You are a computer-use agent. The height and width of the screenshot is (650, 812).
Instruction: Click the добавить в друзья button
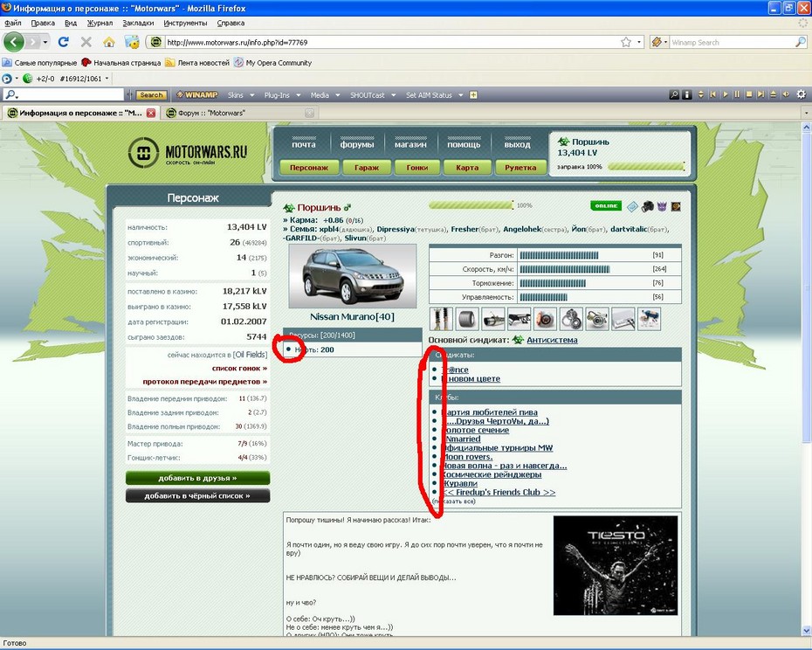click(197, 478)
